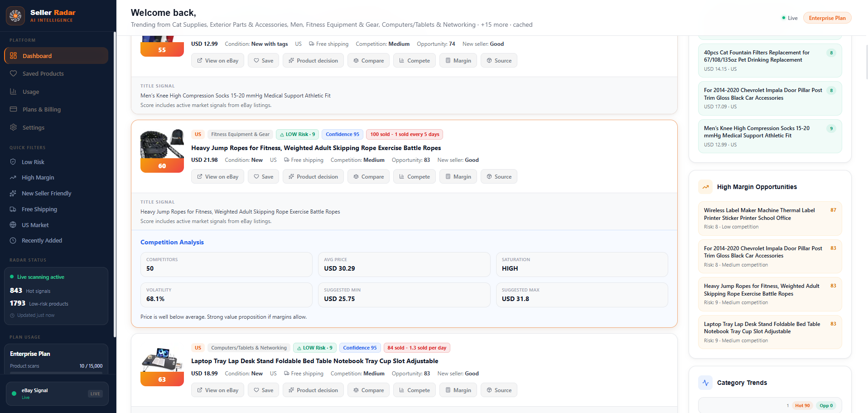Open Source for Heavy Jump Ropes
This screenshot has height=413, width=868.
499,177
